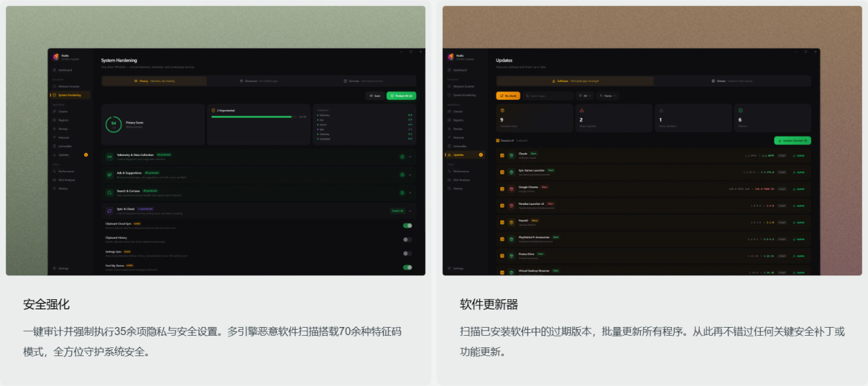Viewport: 868px width, 386px height.
Task: Click the Proton Drive app package icon
Action: [x=511, y=256]
